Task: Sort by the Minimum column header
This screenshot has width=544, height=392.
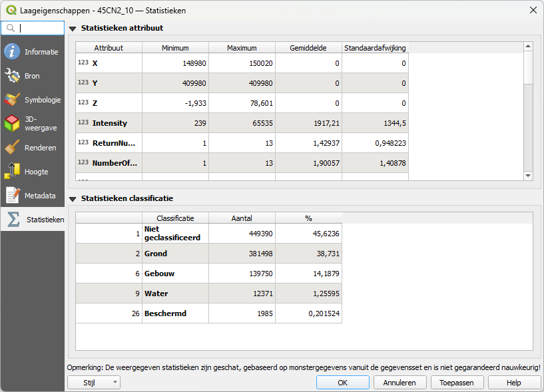Action: click(175, 48)
